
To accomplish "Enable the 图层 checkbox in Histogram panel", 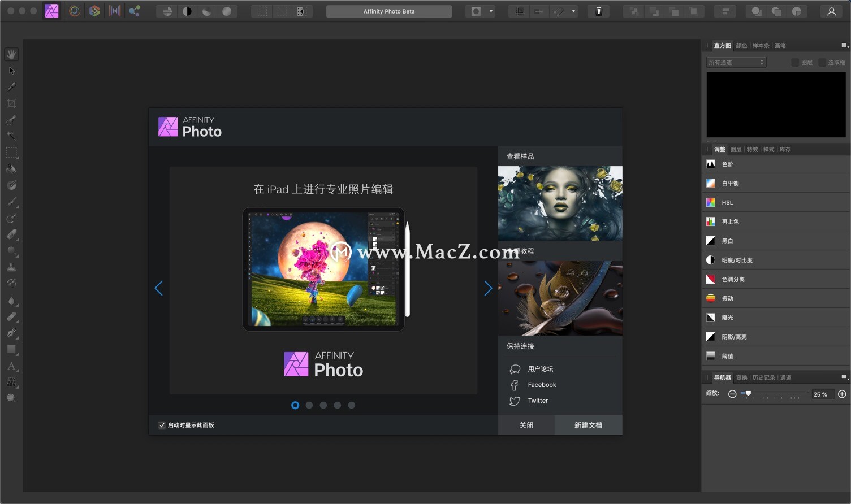I will coord(794,62).
